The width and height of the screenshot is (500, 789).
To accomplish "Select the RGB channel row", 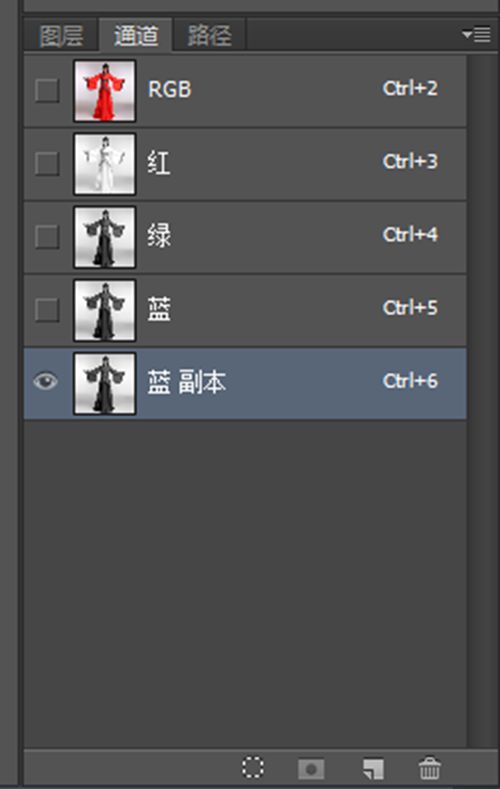I will point(245,91).
